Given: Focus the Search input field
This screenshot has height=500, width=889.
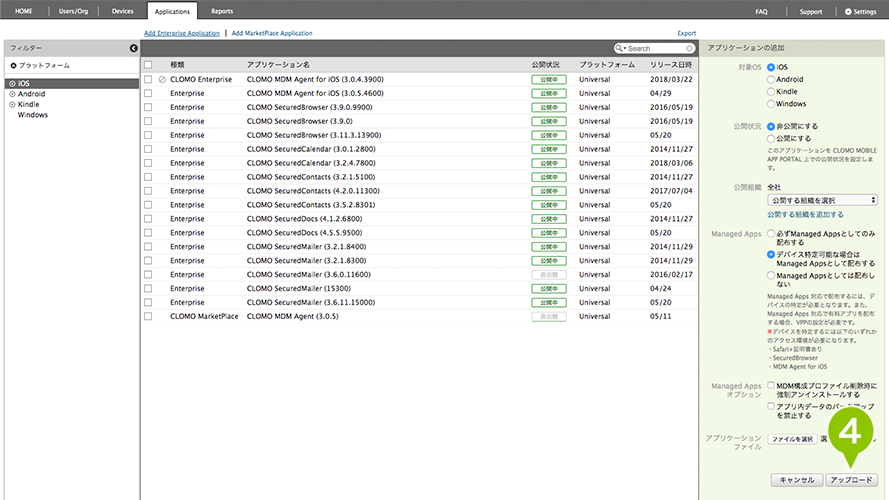Looking at the screenshot, I should (x=655, y=49).
